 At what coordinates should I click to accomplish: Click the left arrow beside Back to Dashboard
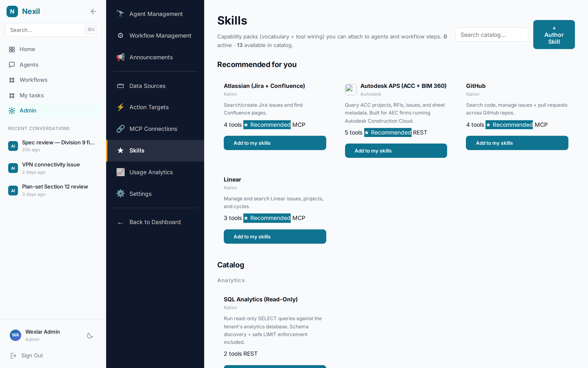tap(120, 223)
